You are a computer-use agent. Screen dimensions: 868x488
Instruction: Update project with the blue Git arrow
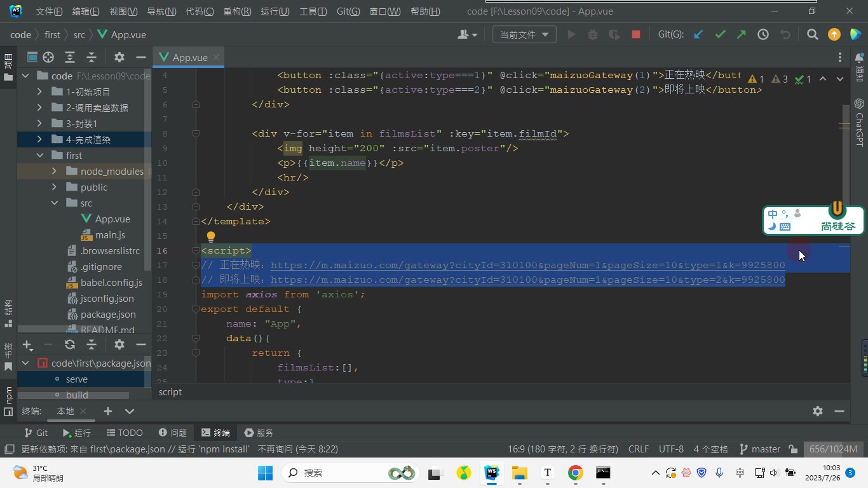(x=698, y=35)
